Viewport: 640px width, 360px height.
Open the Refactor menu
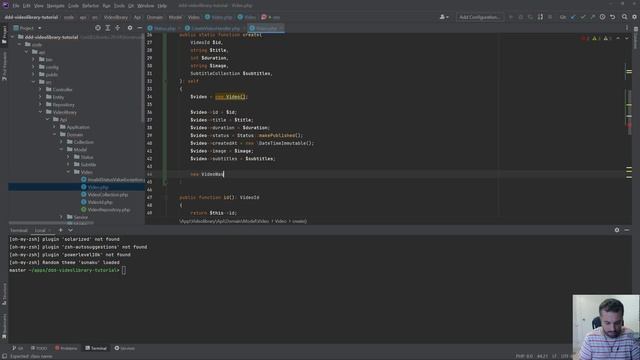coord(91,6)
